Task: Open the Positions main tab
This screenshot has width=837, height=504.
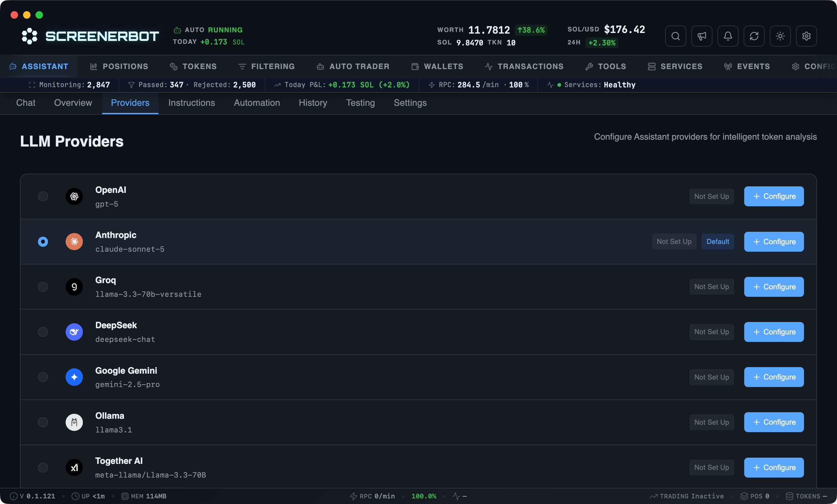Action: coord(119,67)
